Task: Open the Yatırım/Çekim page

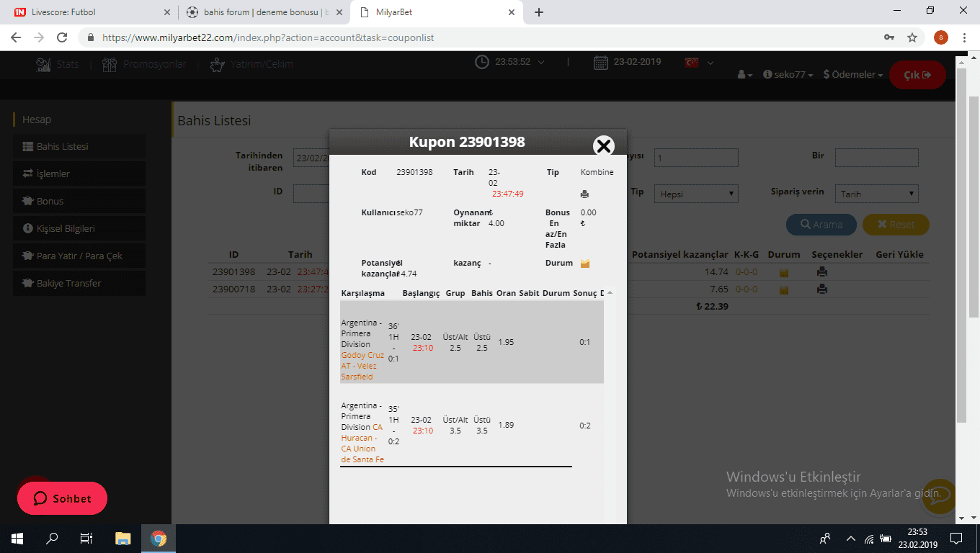Action: click(251, 64)
